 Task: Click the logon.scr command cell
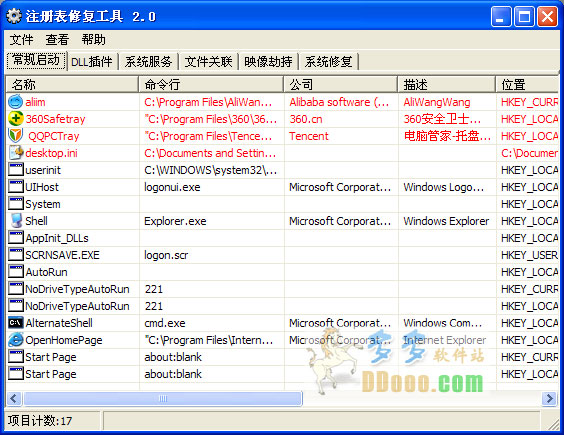166,255
